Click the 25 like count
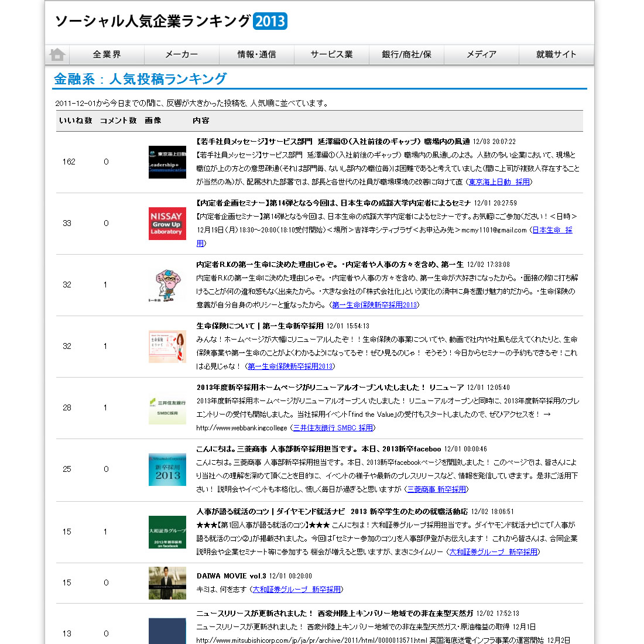Viewport: 644px width, 644px height. pos(67,469)
